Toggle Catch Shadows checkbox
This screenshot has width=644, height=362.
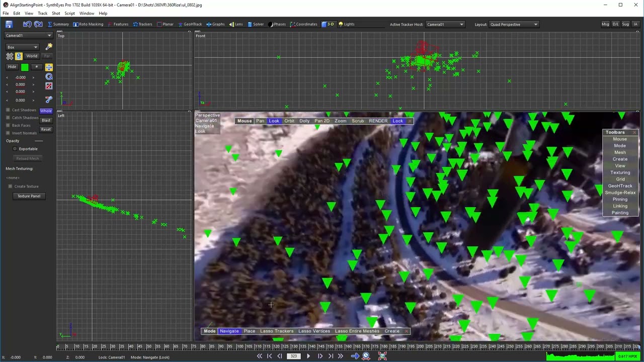tap(8, 118)
